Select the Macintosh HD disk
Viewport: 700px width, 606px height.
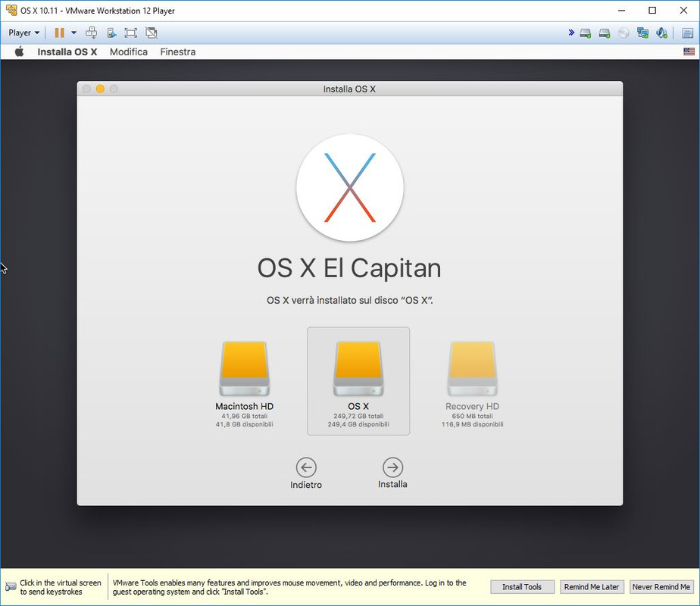pos(244,383)
